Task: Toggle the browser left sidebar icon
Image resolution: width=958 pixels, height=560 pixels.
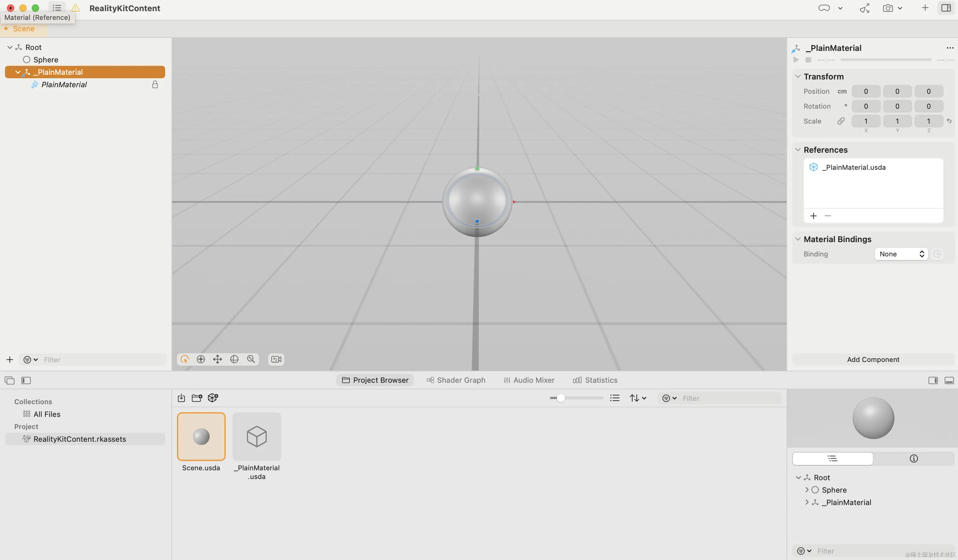Action: [26, 380]
